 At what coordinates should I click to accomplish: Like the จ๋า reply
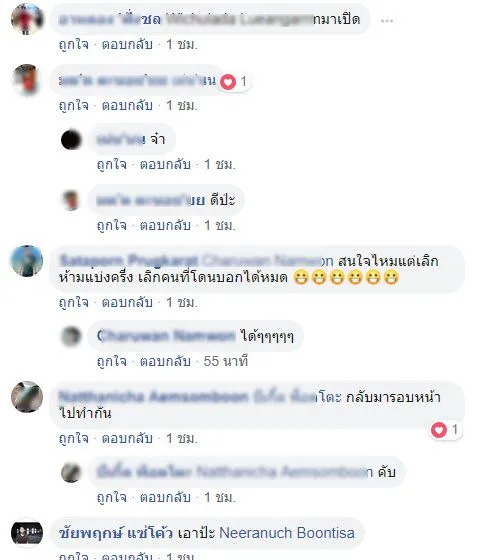(112, 164)
